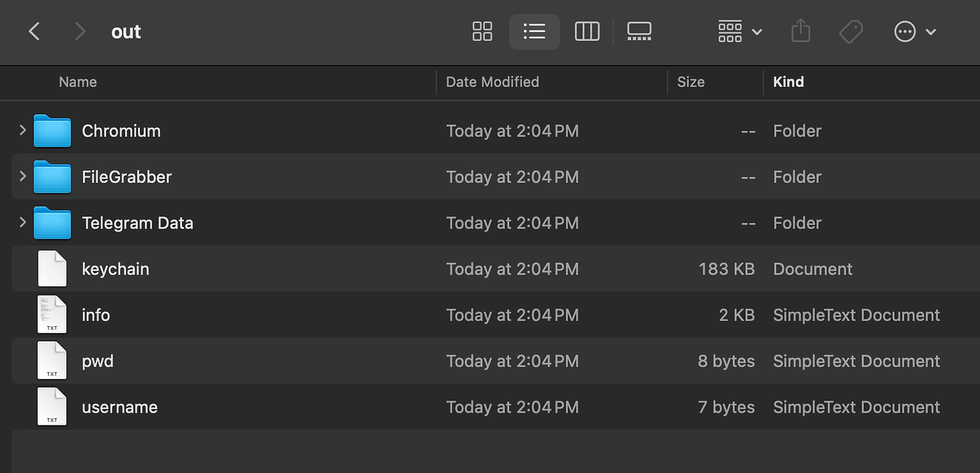Switch to column view

pos(587,31)
